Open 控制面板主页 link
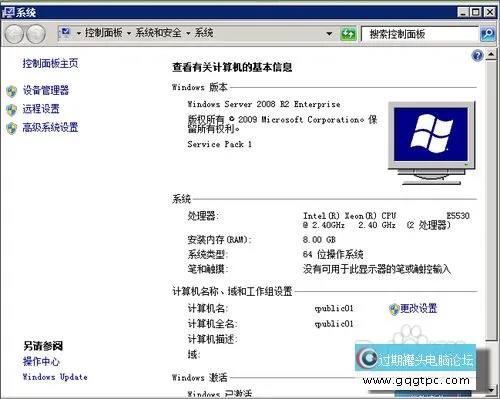The width and height of the screenshot is (500, 399). point(50,63)
